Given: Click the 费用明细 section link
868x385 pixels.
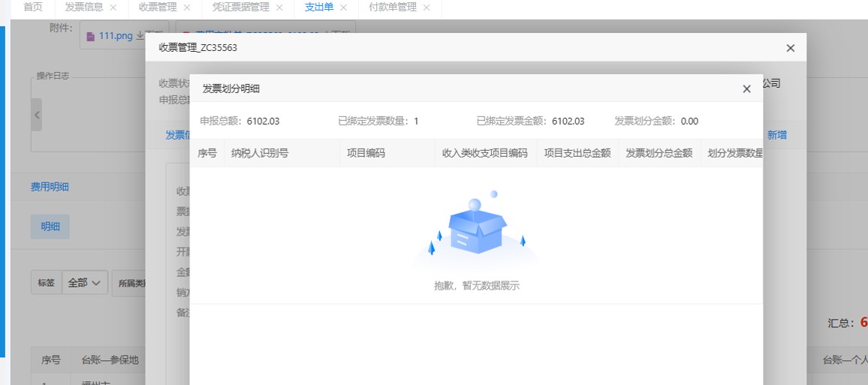Looking at the screenshot, I should pyautogui.click(x=50, y=187).
